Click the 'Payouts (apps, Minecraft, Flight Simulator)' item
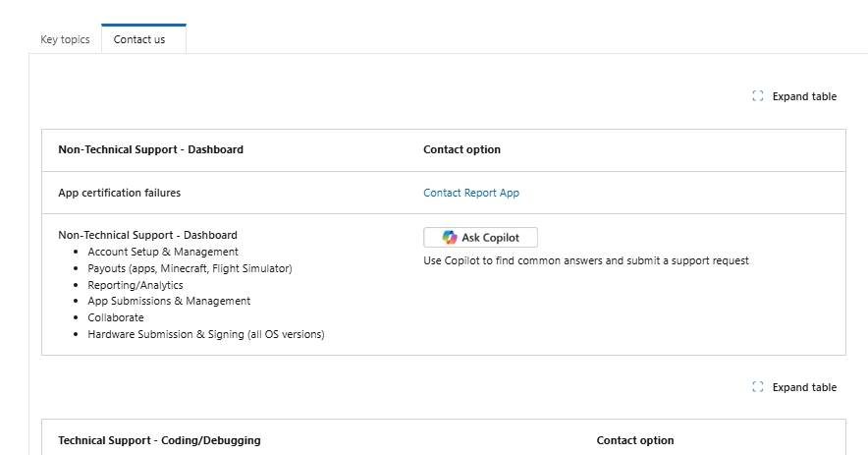 [190, 268]
